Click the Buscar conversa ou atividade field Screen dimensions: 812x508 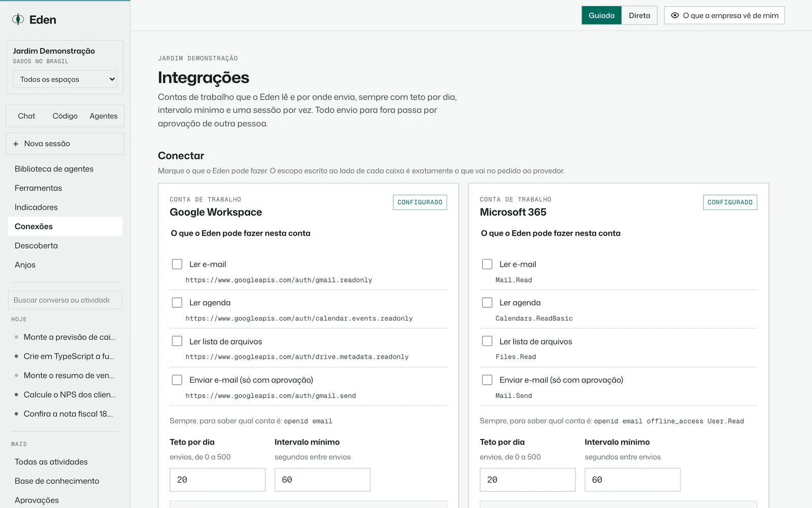65,300
